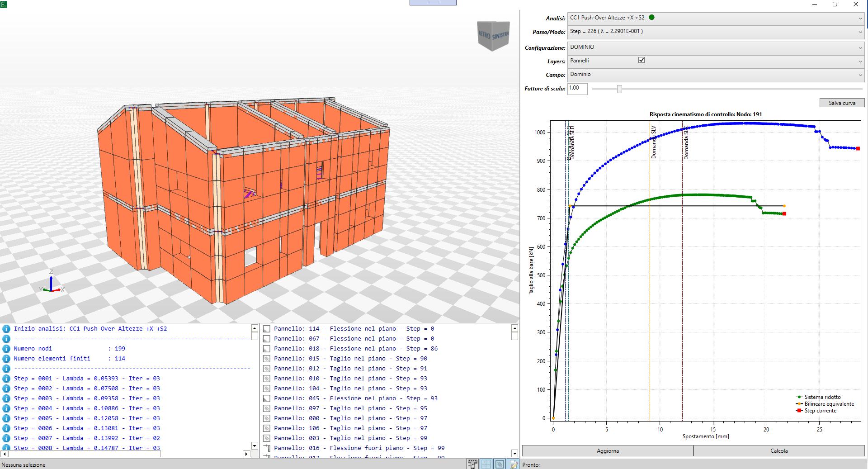Click the shear icon for Pannello 012
The width and height of the screenshot is (868, 469).
(x=267, y=369)
